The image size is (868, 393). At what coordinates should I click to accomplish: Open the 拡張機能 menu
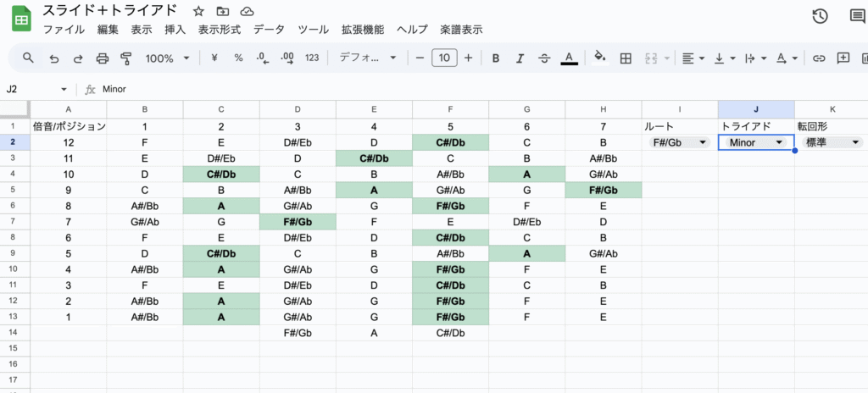click(x=363, y=29)
